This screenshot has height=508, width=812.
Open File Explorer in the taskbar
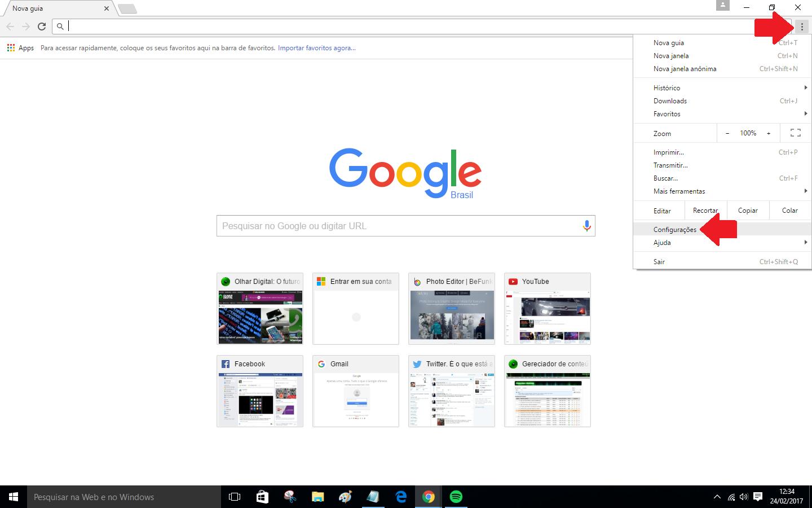(x=317, y=497)
